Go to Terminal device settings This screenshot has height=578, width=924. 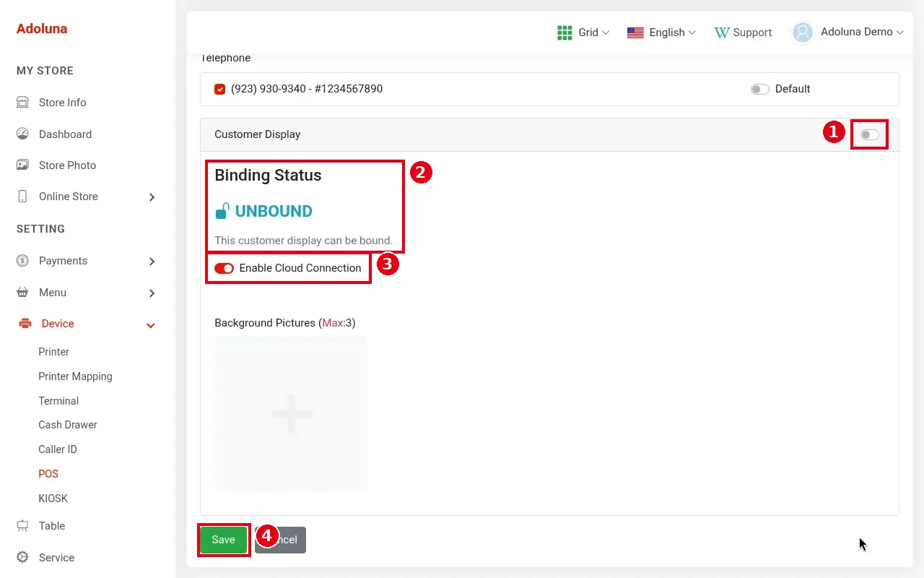(x=58, y=401)
